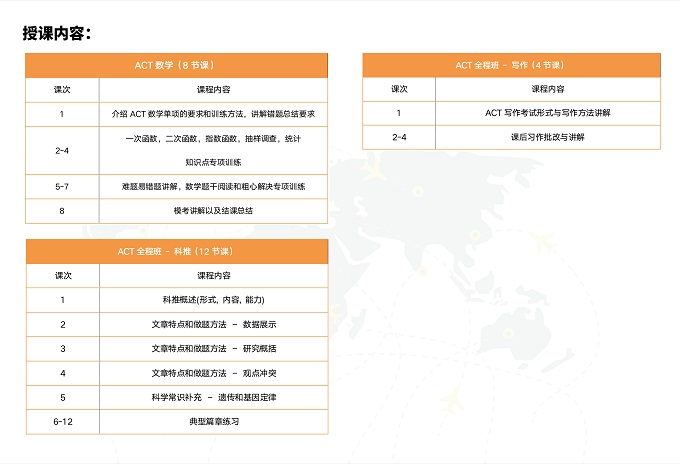680x464 pixels.
Task: Select the 一次函数，二次函数 lesson content line
Action: pyautogui.click(x=213, y=138)
